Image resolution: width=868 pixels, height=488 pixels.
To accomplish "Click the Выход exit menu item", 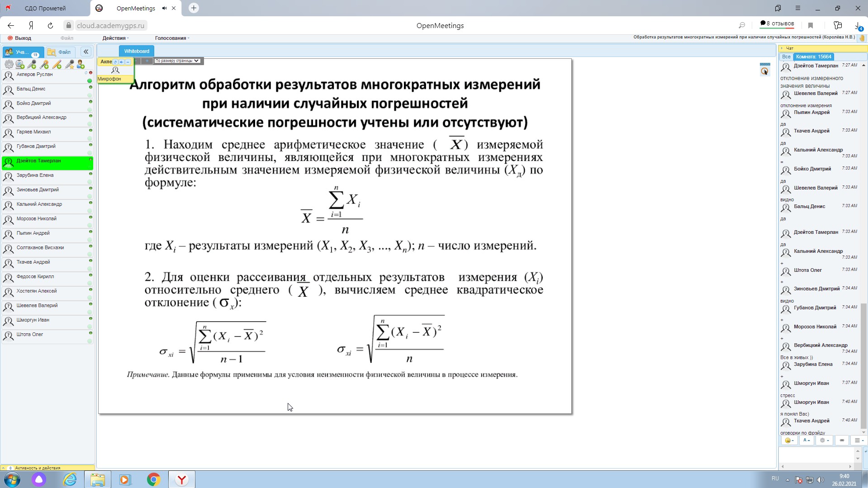I will pyautogui.click(x=20, y=38).
